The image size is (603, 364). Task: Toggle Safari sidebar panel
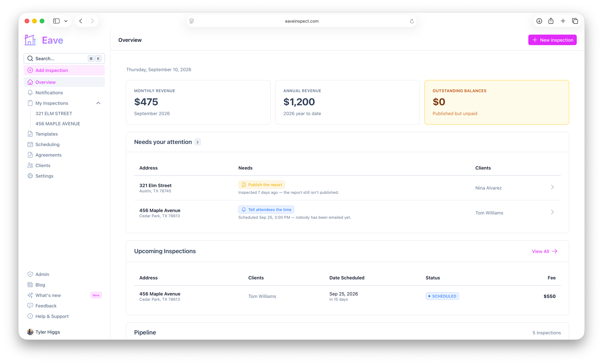click(56, 21)
